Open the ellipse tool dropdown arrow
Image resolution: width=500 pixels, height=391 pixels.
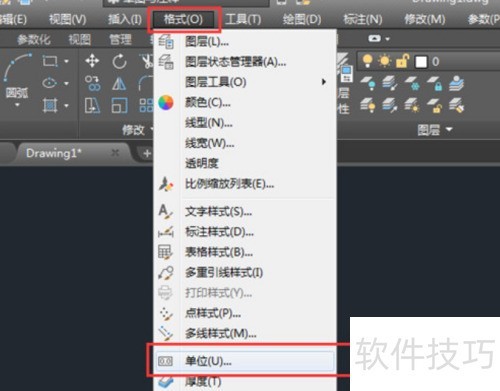pos(66,83)
